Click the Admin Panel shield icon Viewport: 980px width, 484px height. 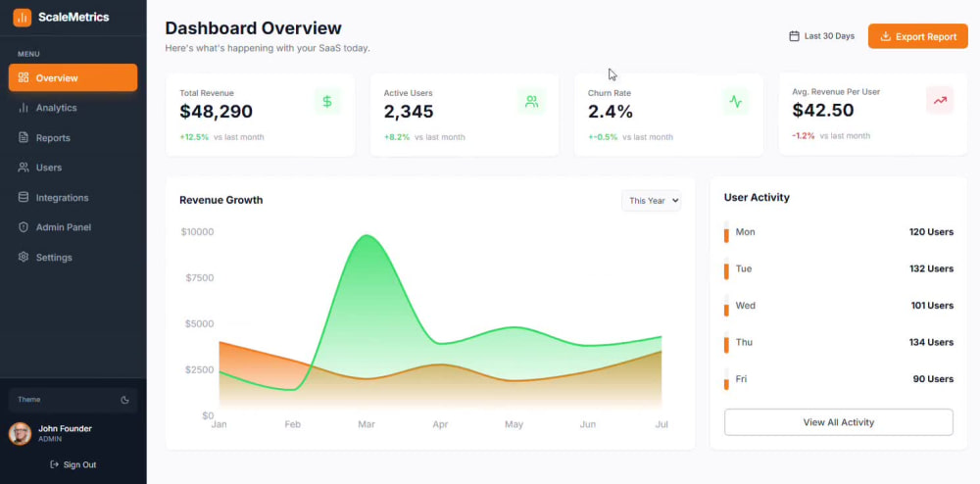[24, 227]
